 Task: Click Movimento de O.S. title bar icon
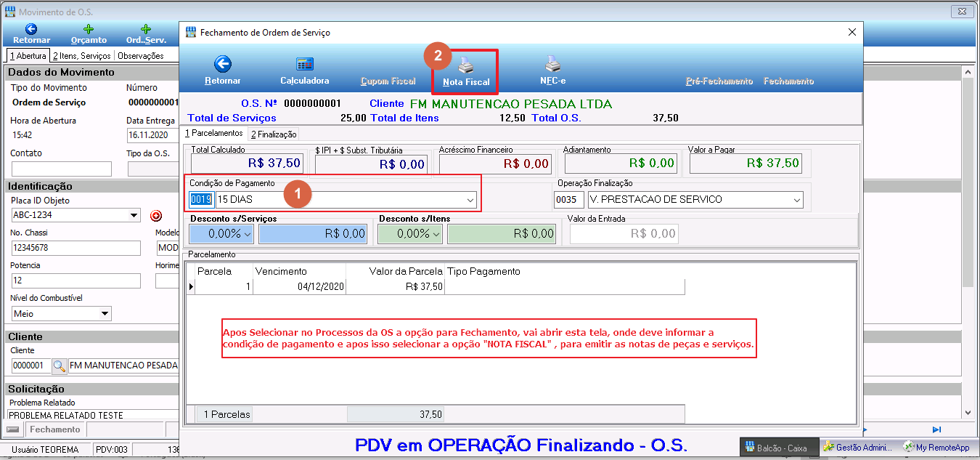point(10,12)
